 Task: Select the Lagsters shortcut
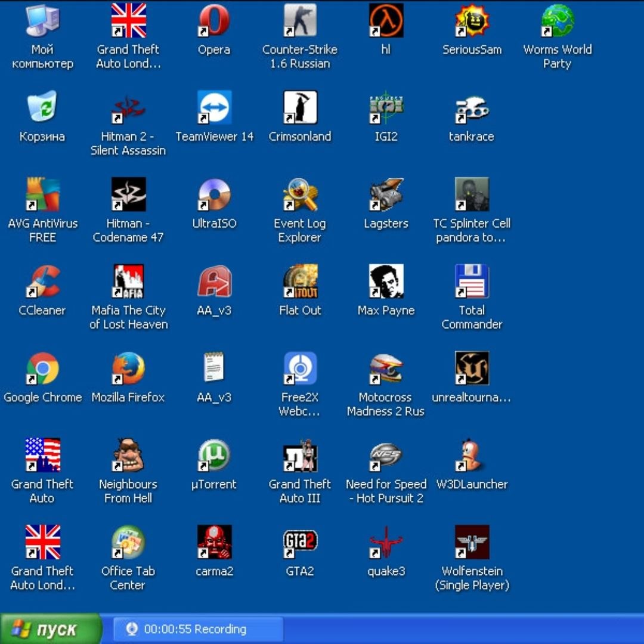pyautogui.click(x=386, y=194)
